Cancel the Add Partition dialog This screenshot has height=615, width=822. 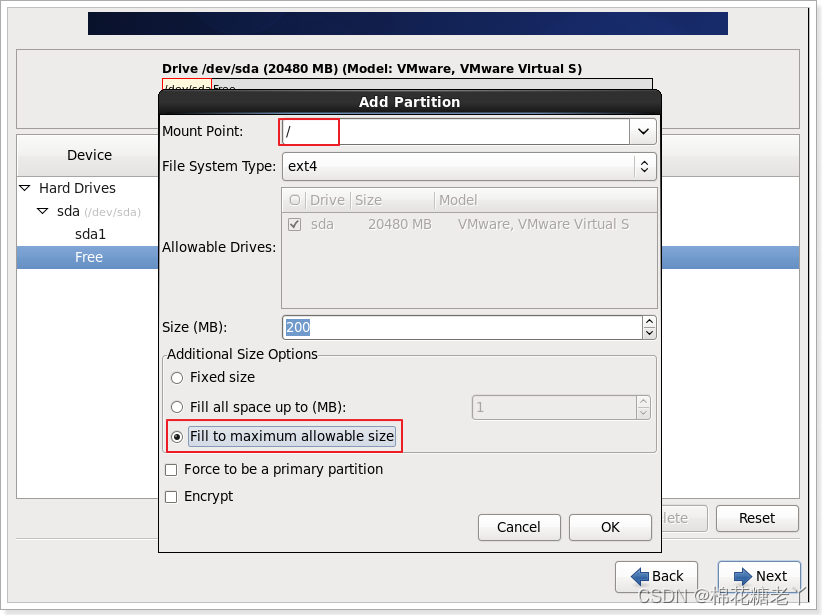click(x=519, y=527)
